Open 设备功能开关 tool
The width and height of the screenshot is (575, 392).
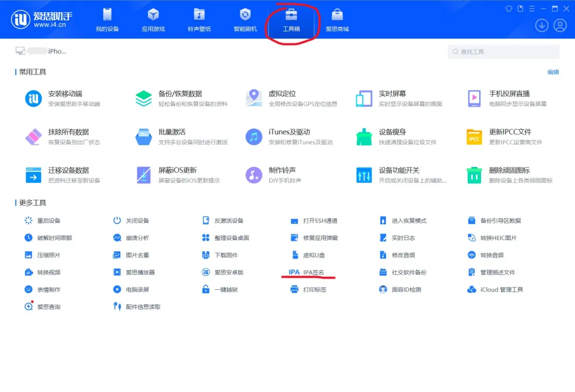point(401,175)
